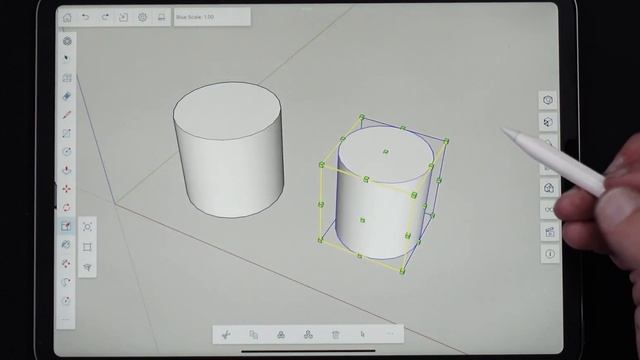Select the Pencil line tool
The image size is (640, 360).
pyautogui.click(x=67, y=115)
